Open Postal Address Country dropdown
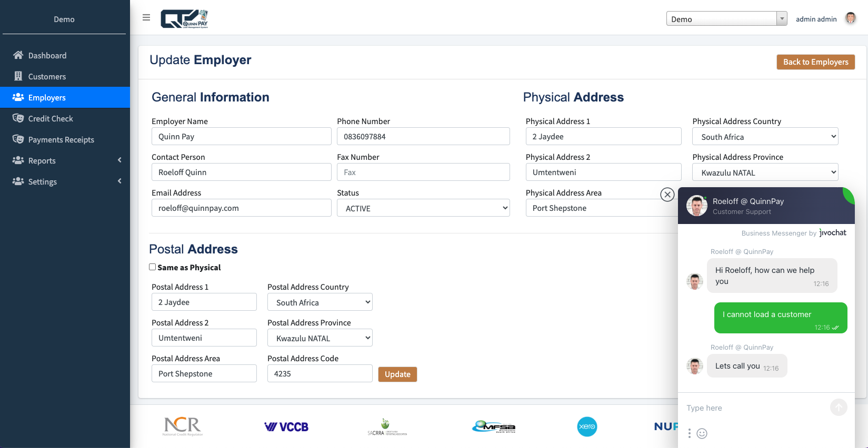Viewport: 868px width, 448px height. pyautogui.click(x=320, y=302)
